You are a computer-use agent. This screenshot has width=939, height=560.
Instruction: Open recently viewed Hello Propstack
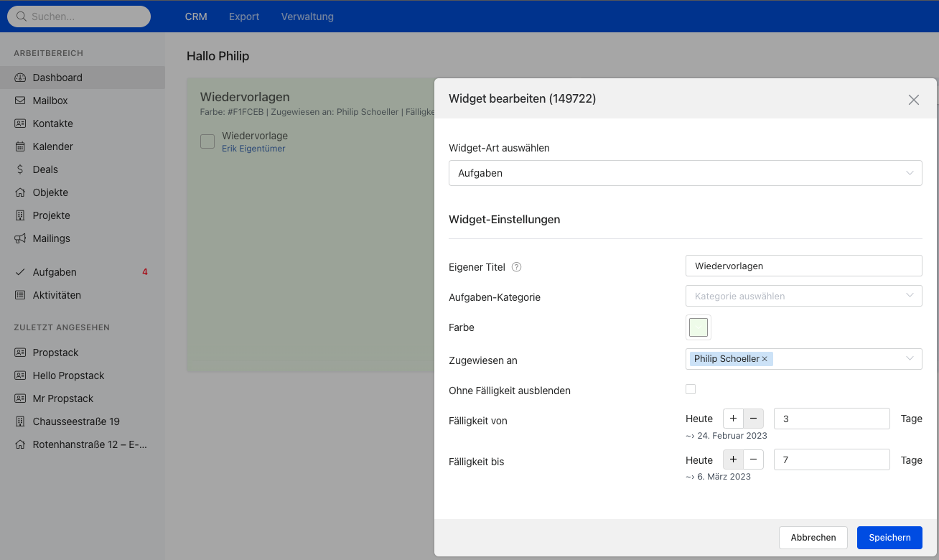pyautogui.click(x=83, y=375)
